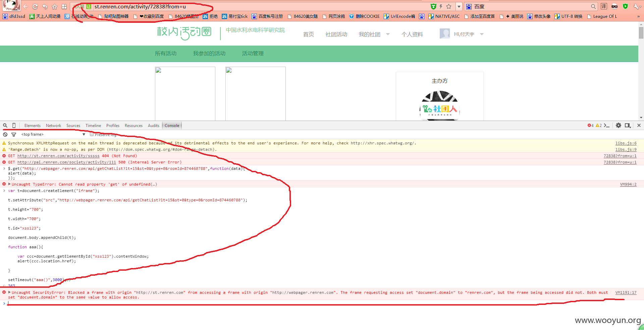Screen dimensions: 644x330
Task: Bookmark page with address bar star
Action: coord(449,6)
